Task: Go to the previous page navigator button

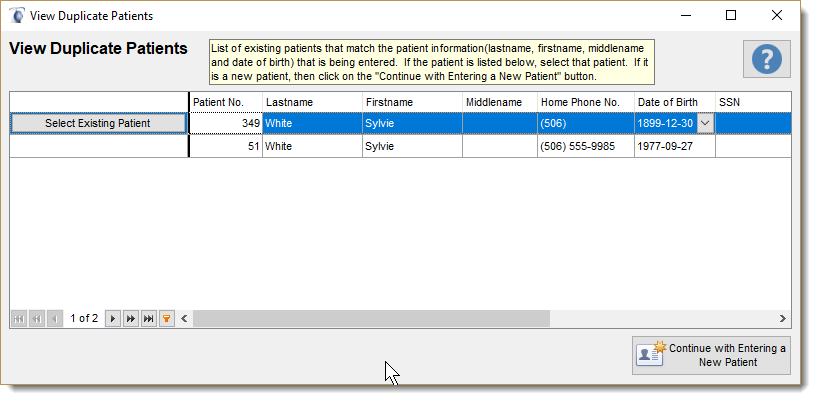Action: coord(37,318)
